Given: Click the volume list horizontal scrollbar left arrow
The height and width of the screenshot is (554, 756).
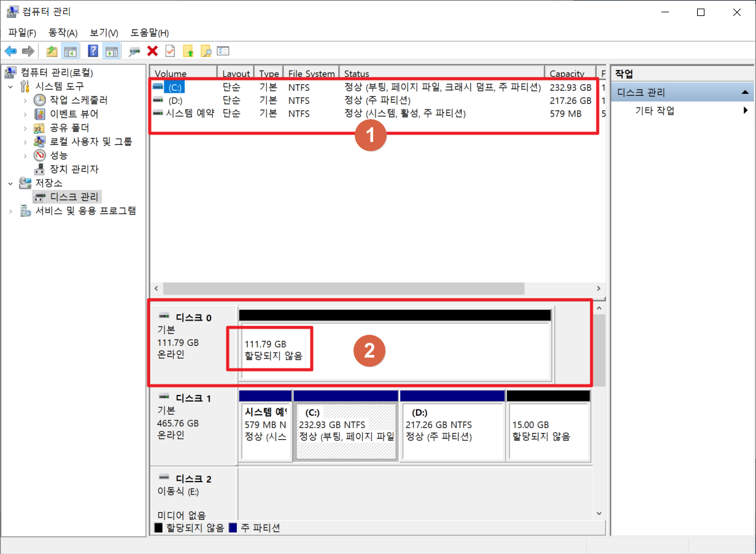Looking at the screenshot, I should 156,288.
